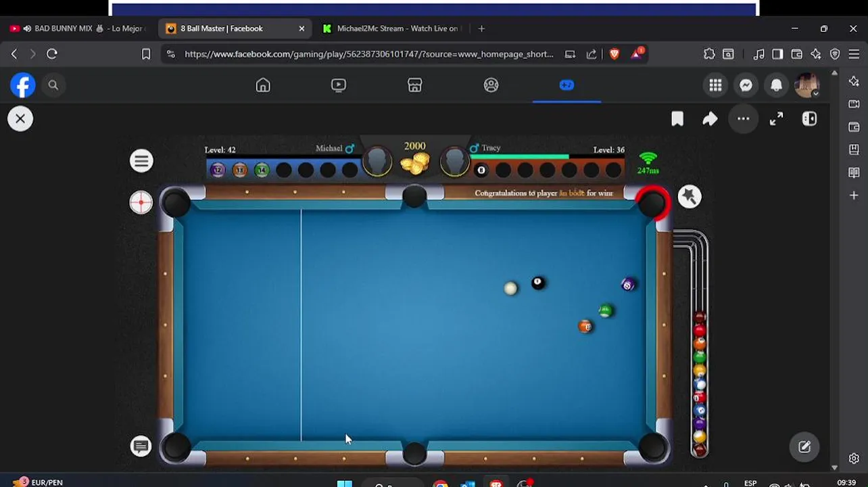
Task: Open sidebar reading list icon
Action: (x=854, y=172)
